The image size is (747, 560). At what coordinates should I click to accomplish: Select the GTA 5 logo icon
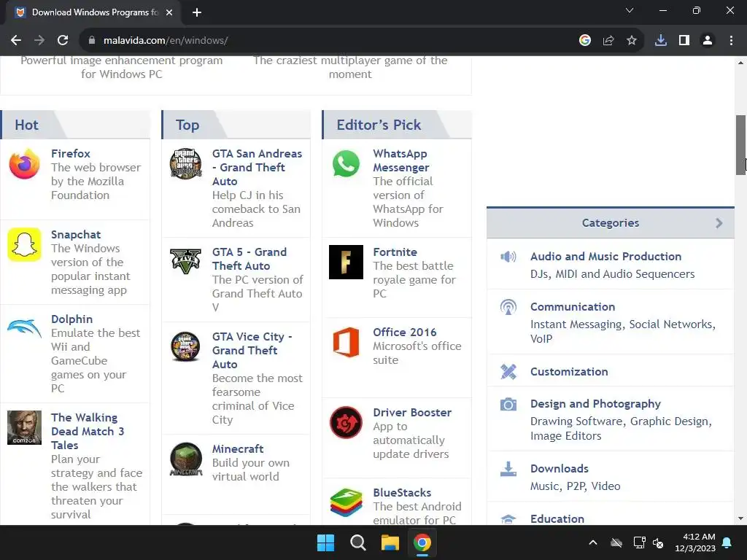click(x=186, y=261)
